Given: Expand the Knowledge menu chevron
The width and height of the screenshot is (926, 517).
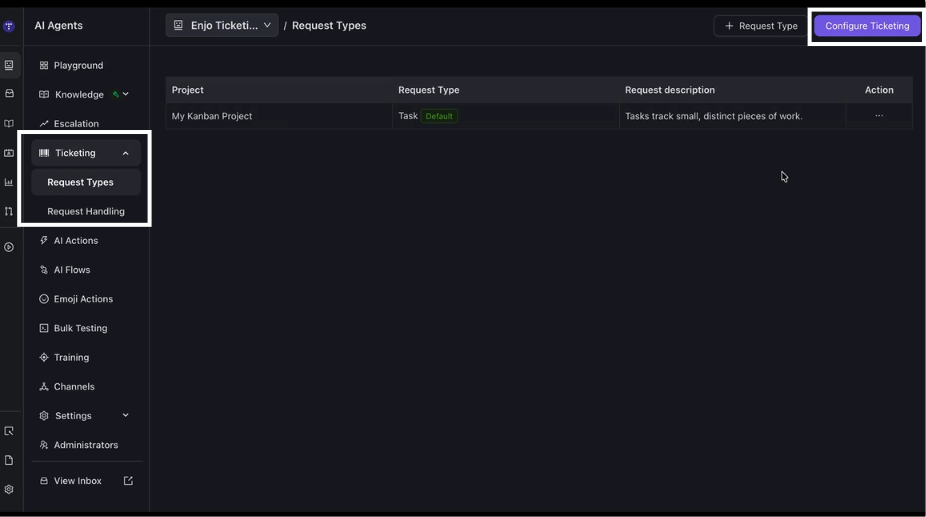Looking at the screenshot, I should 126,94.
